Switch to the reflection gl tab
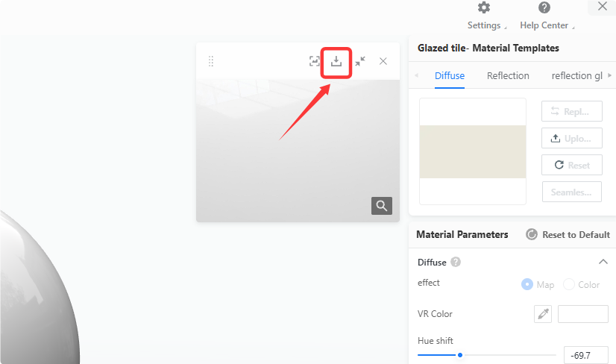Screen dimensions: 616x364 tap(576, 75)
